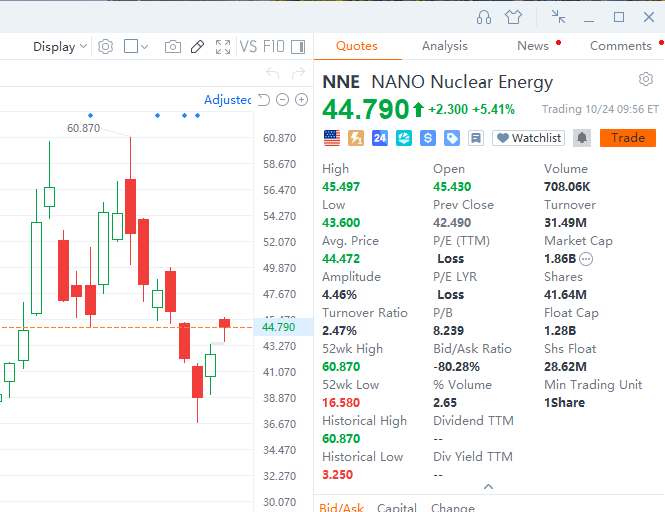Image resolution: width=665 pixels, height=512 pixels.
Task: Click the orange lightning margin icon
Action: point(356,138)
